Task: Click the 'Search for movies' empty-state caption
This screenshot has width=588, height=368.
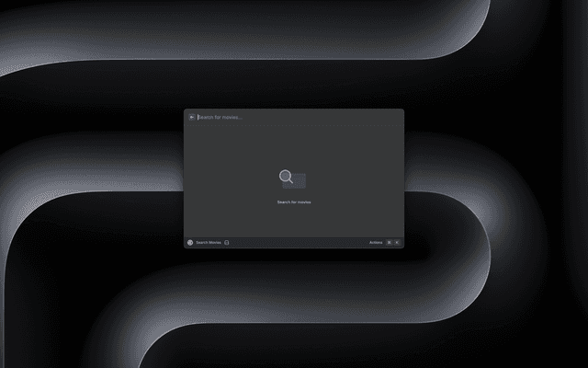Action: coord(294,201)
